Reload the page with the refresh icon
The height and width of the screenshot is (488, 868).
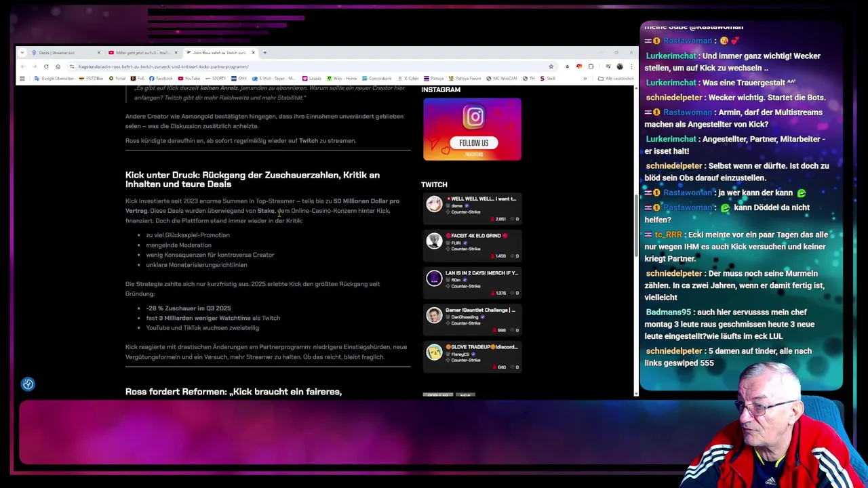[x=46, y=66]
